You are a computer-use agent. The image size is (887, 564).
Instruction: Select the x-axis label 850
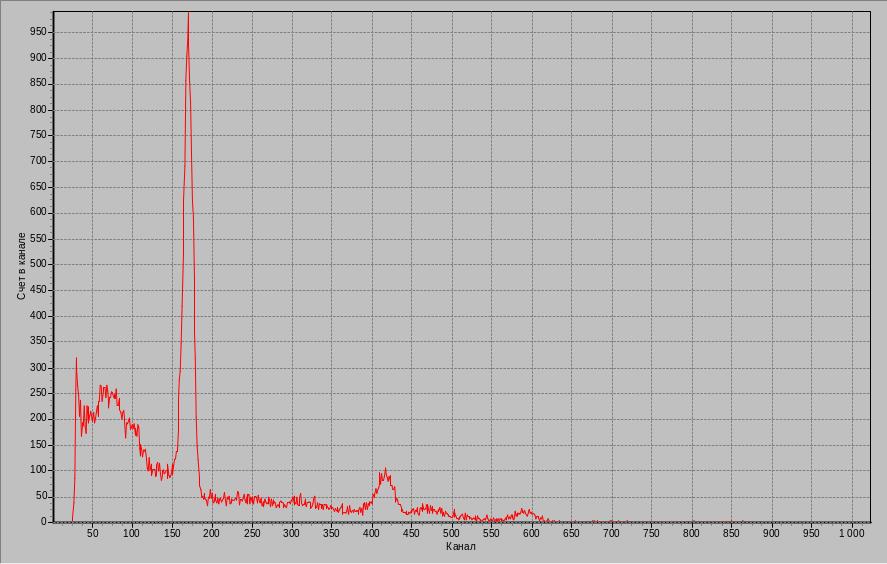point(731,533)
